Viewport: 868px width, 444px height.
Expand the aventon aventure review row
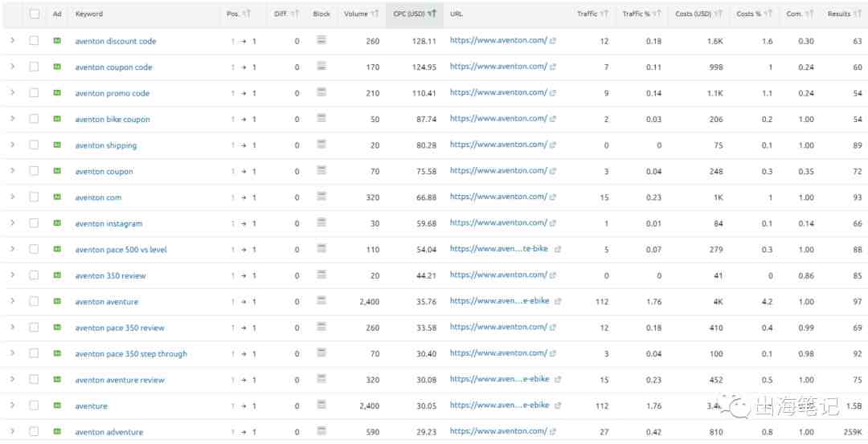point(13,379)
